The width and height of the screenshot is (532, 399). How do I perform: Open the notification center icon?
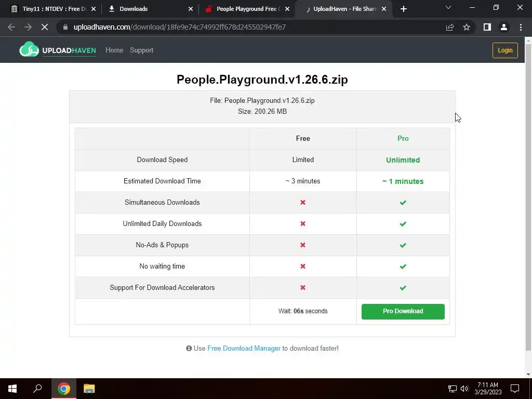515,389
